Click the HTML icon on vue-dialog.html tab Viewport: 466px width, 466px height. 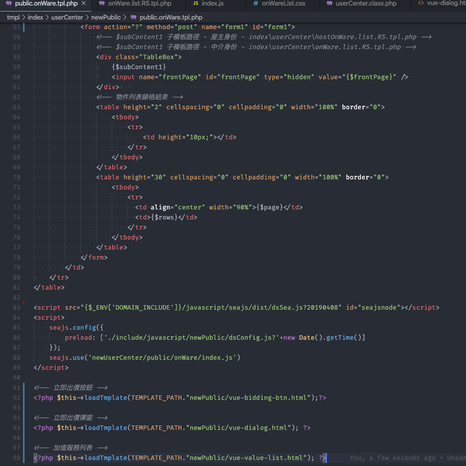[421, 3]
